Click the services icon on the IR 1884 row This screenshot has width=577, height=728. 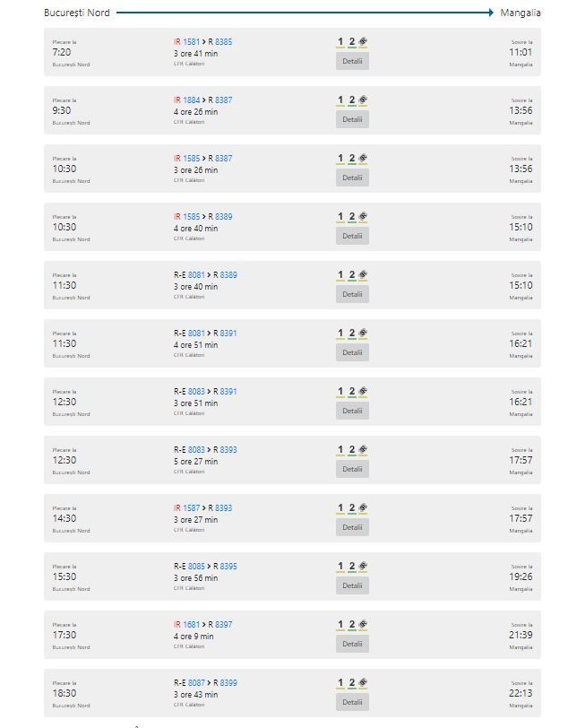363,100
